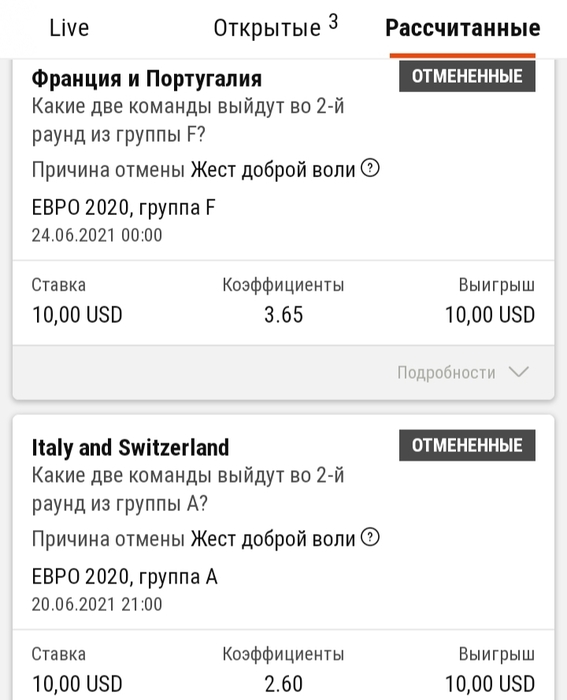Click the open bets counter 3

(x=334, y=22)
